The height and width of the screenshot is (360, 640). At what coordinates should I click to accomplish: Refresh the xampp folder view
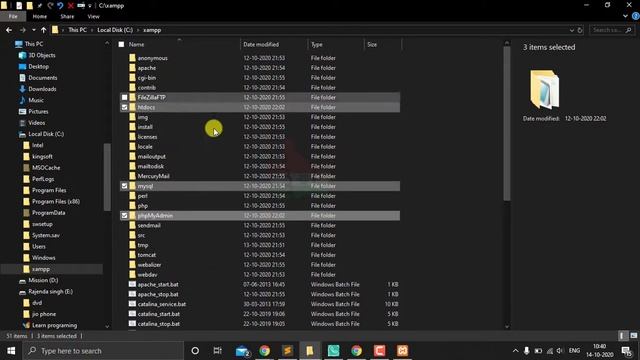[580, 30]
